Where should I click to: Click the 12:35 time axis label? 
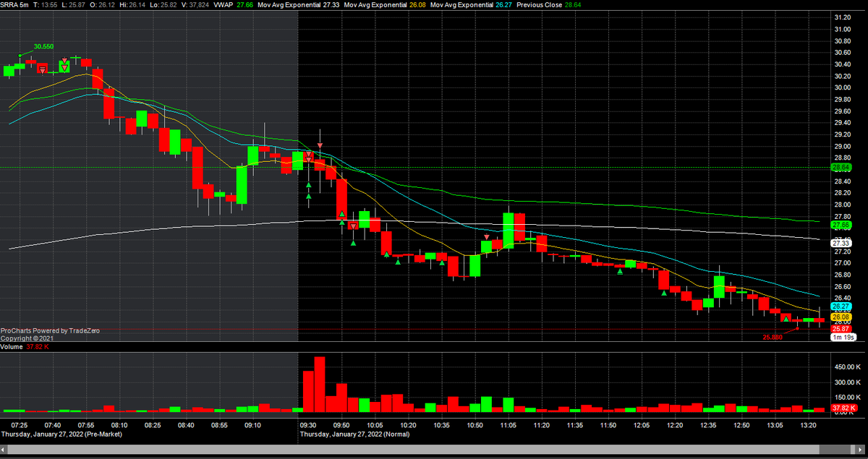(708, 425)
